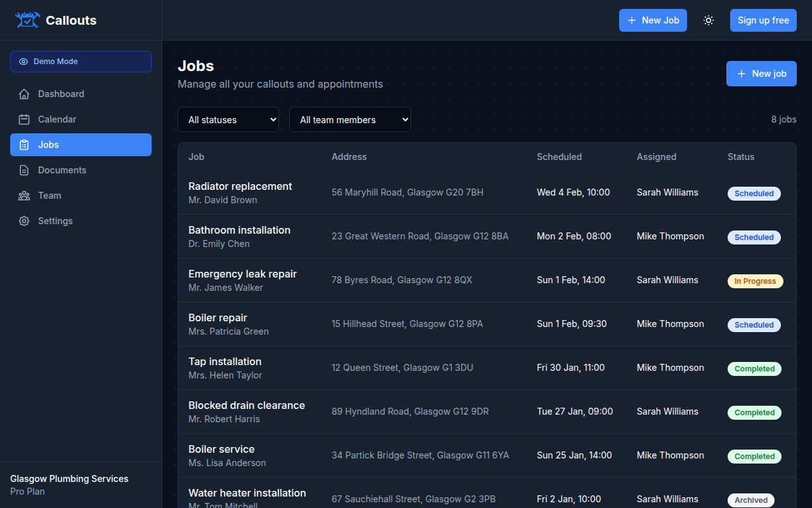This screenshot has width=812, height=508.
Task: Open the Calendar from the sidebar icon
Action: [23, 119]
